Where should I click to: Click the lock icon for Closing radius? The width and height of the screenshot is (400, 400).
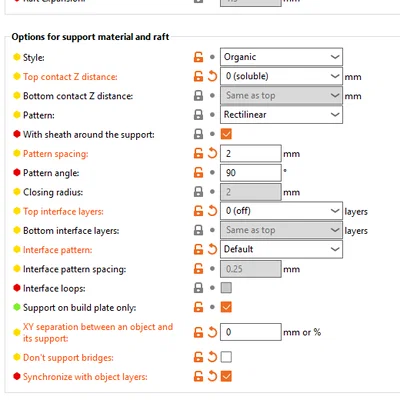point(198,192)
